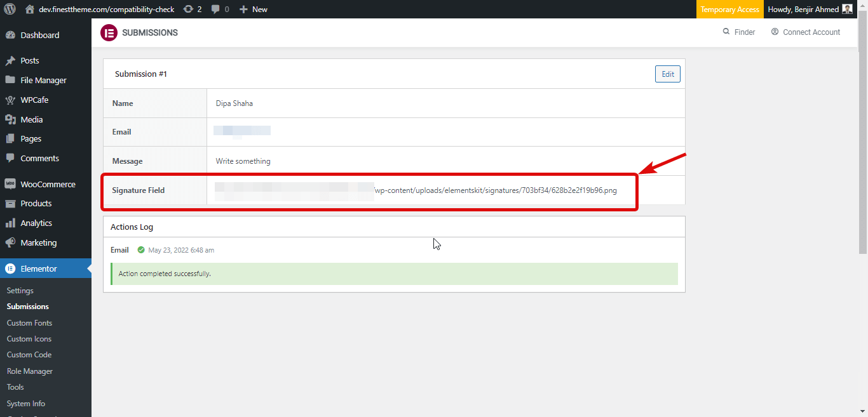This screenshot has height=417, width=868.
Task: Click the WooCommerce woo icon
Action: [10, 184]
